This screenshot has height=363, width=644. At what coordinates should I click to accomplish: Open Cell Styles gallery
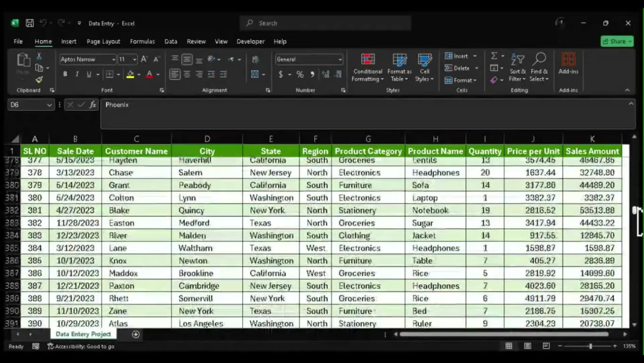click(424, 68)
